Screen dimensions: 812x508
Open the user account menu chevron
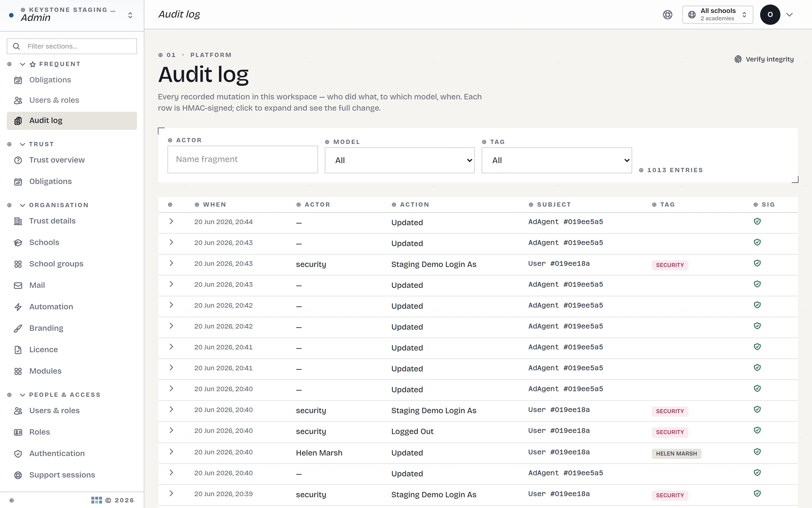pos(789,15)
